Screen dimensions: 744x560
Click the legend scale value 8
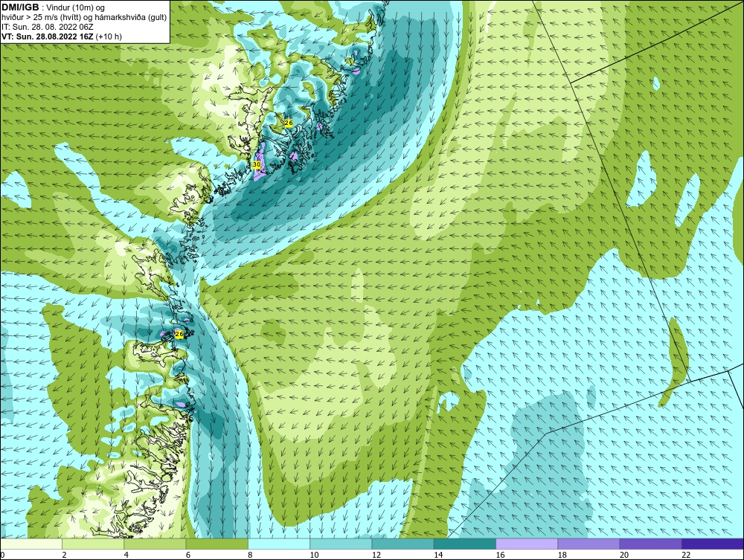250,556
